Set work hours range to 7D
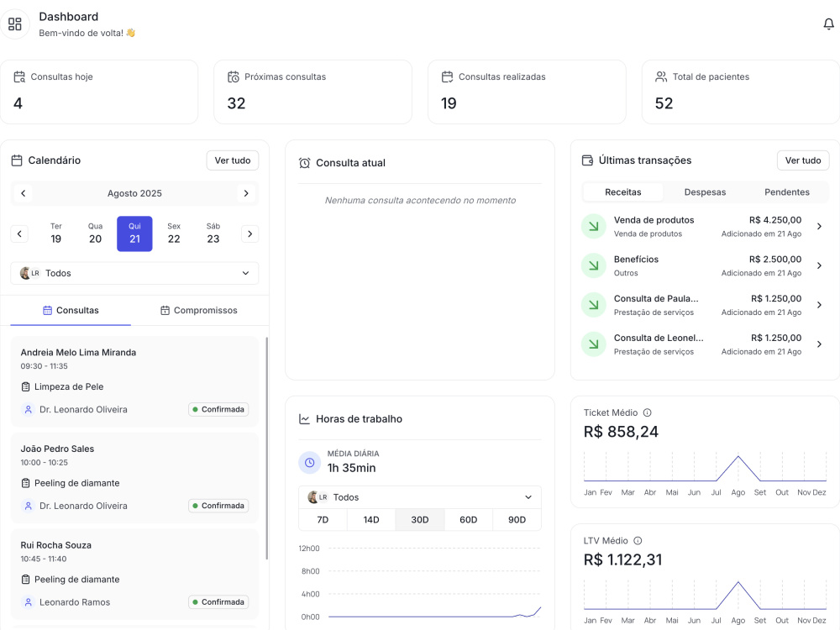Screen dimensions: 840x630 [x=323, y=520]
